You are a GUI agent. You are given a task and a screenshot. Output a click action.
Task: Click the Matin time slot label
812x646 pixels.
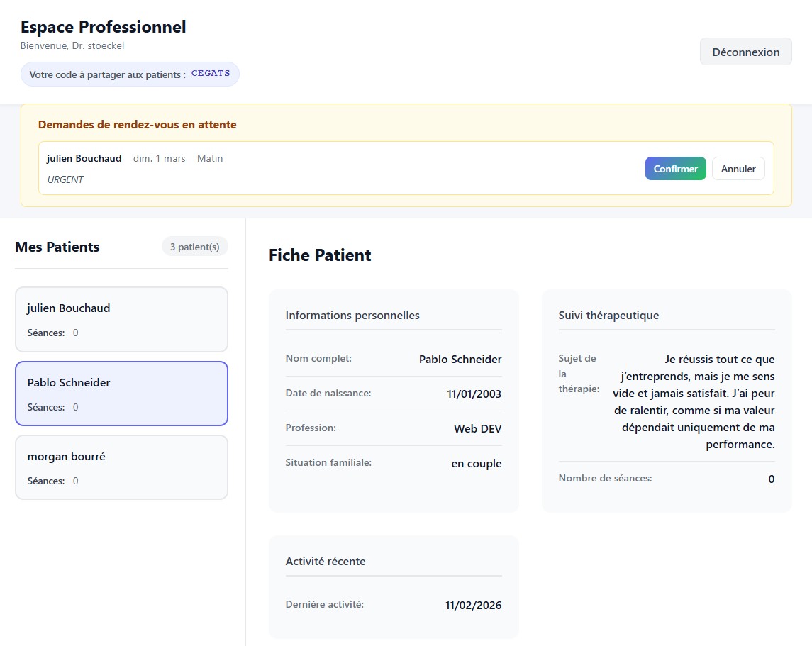[210, 158]
